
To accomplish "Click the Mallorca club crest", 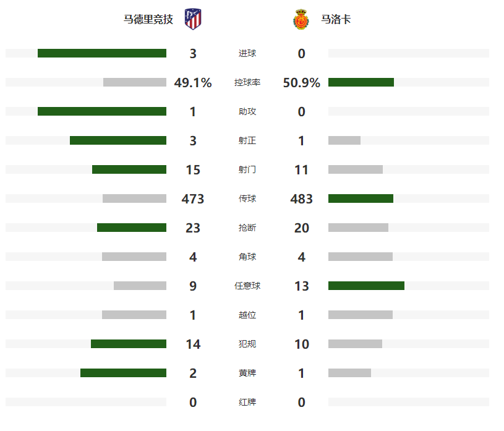I will (301, 19).
